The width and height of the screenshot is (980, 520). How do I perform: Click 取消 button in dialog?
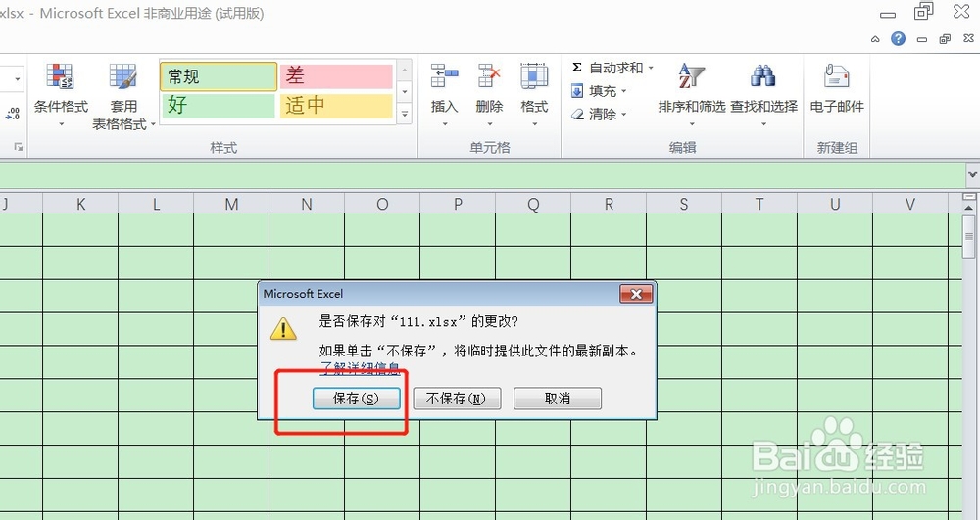558,399
